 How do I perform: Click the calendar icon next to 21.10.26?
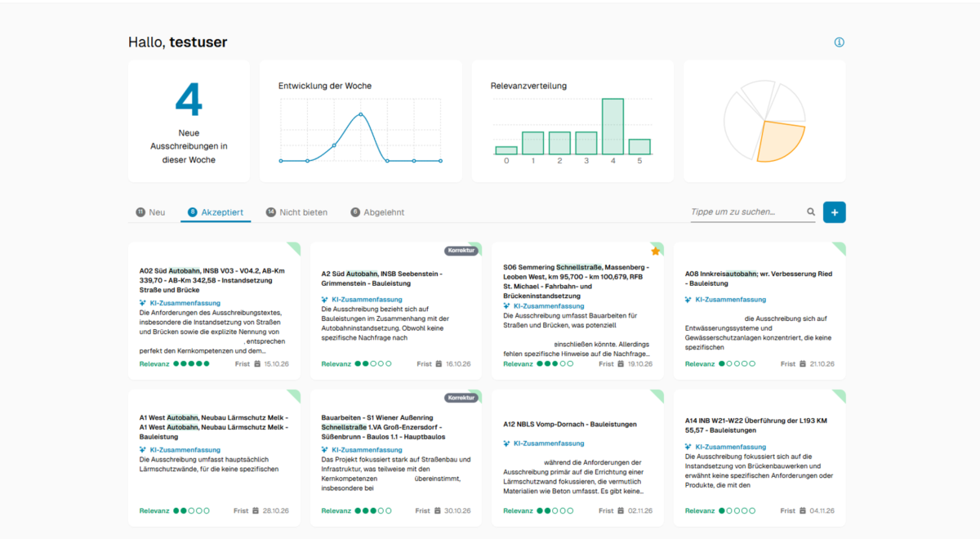pyautogui.click(x=803, y=363)
